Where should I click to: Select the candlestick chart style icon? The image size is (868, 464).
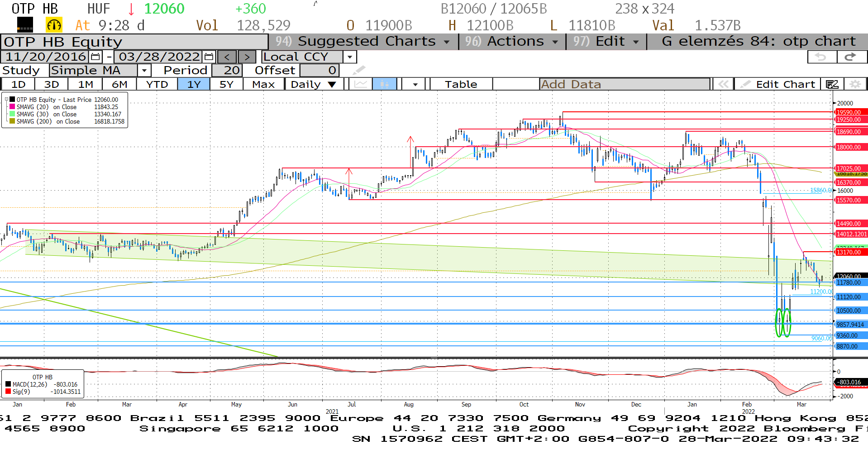[x=385, y=84]
